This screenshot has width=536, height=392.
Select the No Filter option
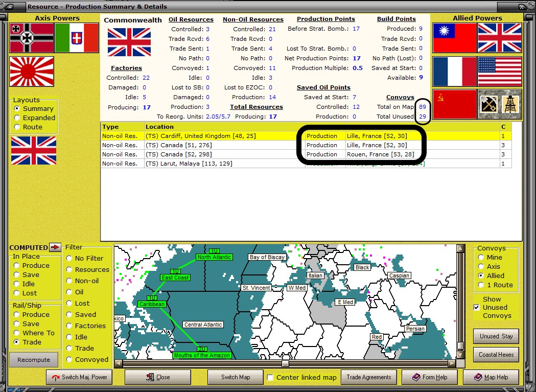(85, 258)
